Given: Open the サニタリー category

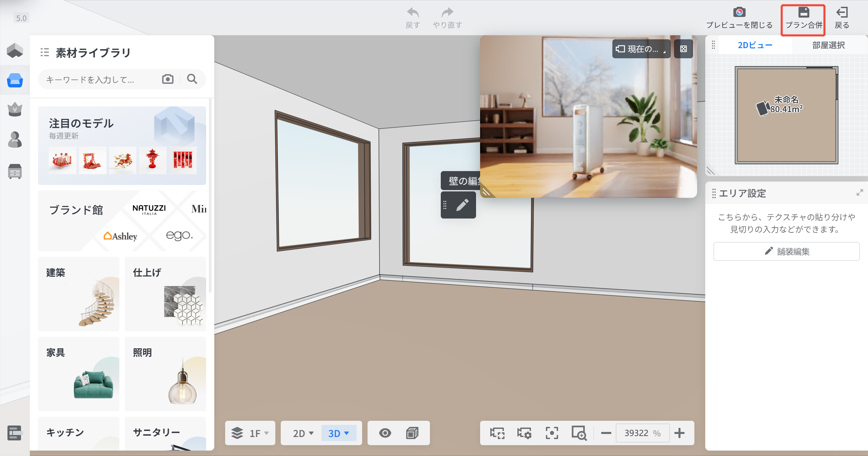Looking at the screenshot, I should (x=165, y=434).
